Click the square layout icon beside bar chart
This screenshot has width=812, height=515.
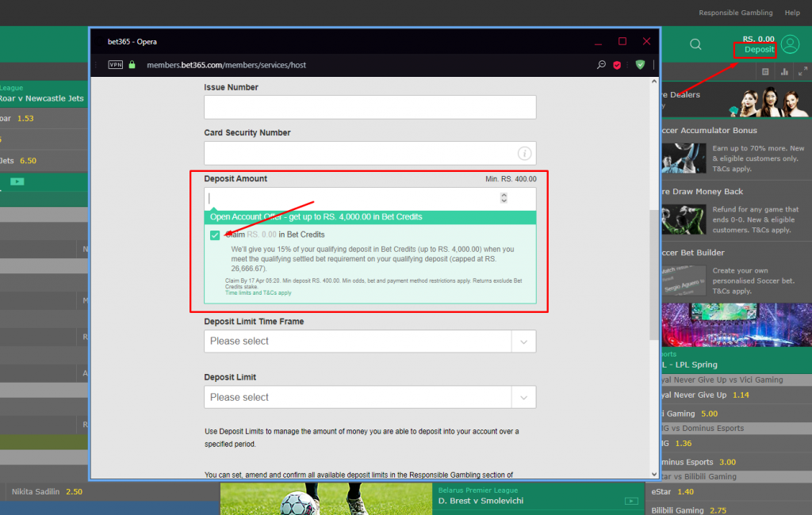tap(765, 72)
